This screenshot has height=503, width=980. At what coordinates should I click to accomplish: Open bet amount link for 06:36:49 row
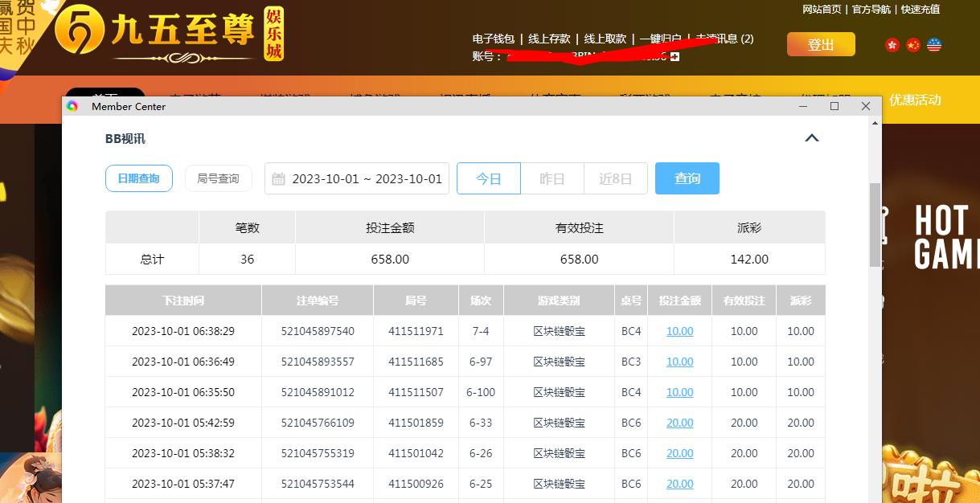click(x=680, y=362)
